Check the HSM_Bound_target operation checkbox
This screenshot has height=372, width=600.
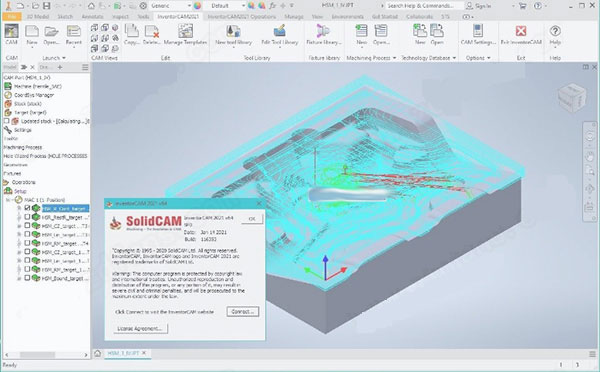click(x=27, y=278)
